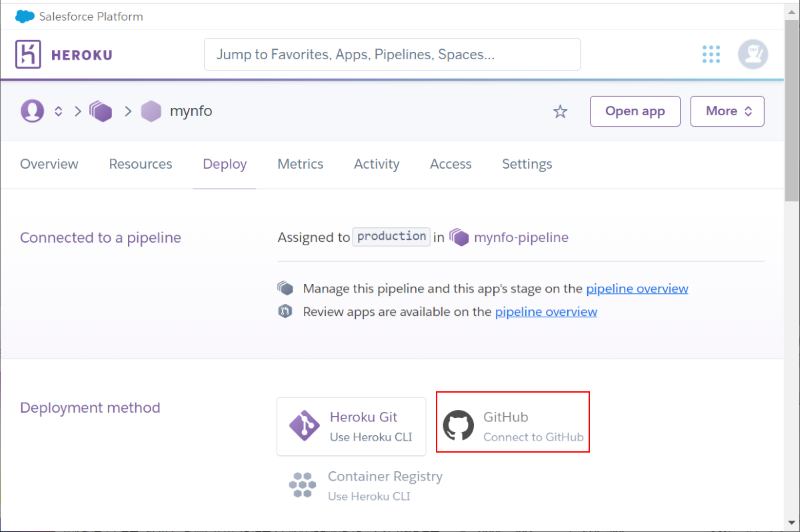800x532 pixels.
Task: Click the mynfo app name in breadcrumb
Action: (x=191, y=111)
